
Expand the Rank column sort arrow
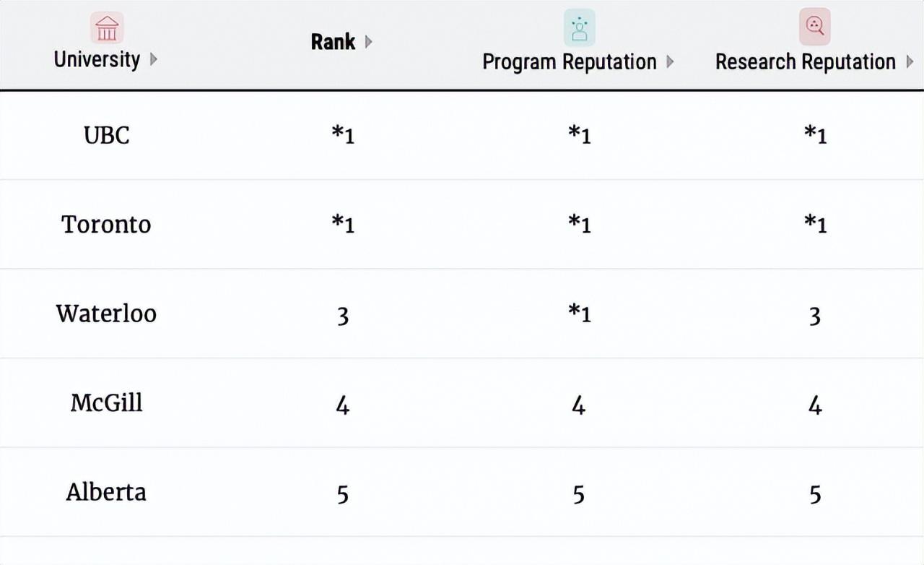(x=369, y=42)
